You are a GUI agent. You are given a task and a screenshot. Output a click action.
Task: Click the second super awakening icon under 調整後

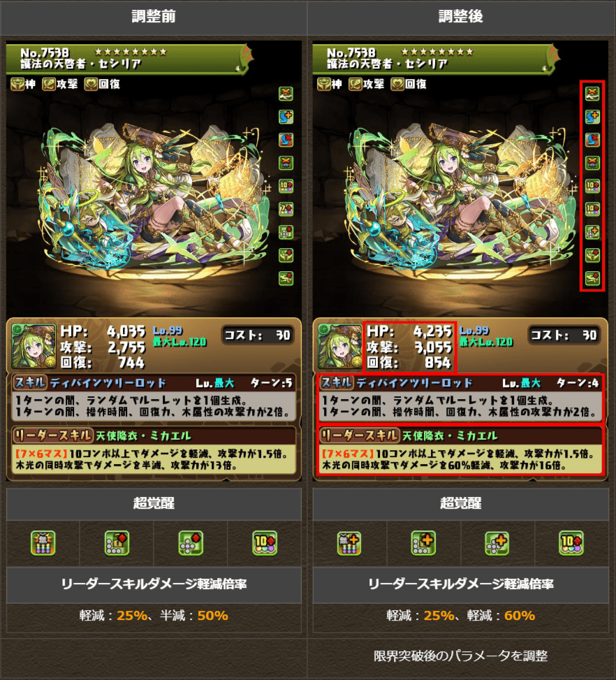point(423,543)
